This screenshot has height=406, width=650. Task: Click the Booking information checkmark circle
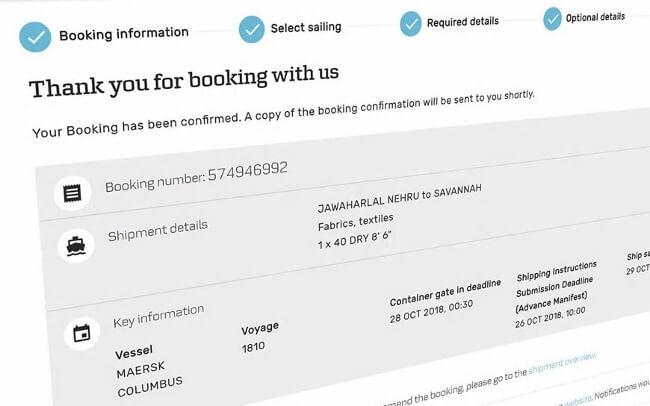tap(35, 37)
